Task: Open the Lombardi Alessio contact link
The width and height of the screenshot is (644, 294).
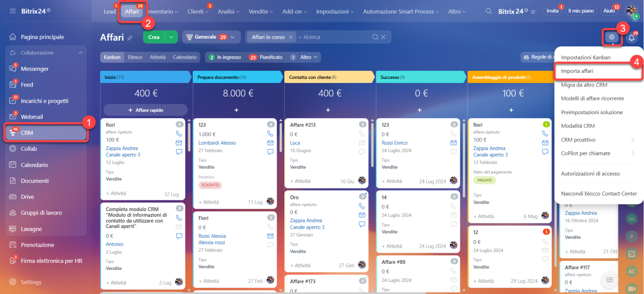Action: tap(217, 143)
